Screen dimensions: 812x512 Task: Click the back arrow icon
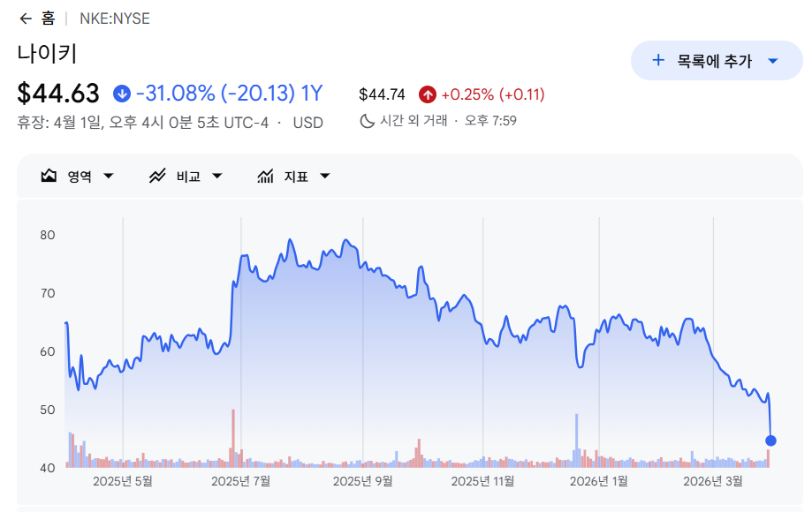pyautogui.click(x=25, y=19)
